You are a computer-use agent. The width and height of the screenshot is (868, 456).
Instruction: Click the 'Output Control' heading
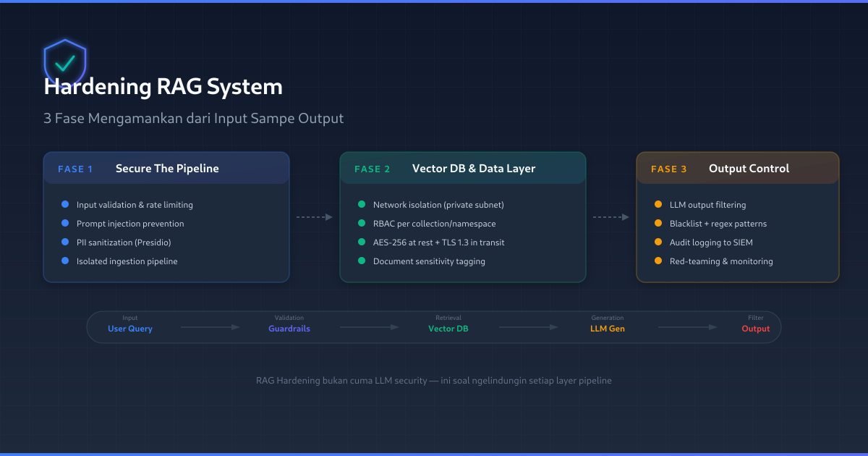(749, 169)
